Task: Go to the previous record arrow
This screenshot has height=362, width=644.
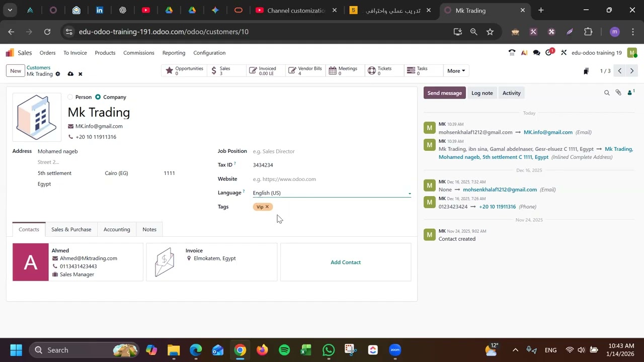Action: click(x=620, y=71)
